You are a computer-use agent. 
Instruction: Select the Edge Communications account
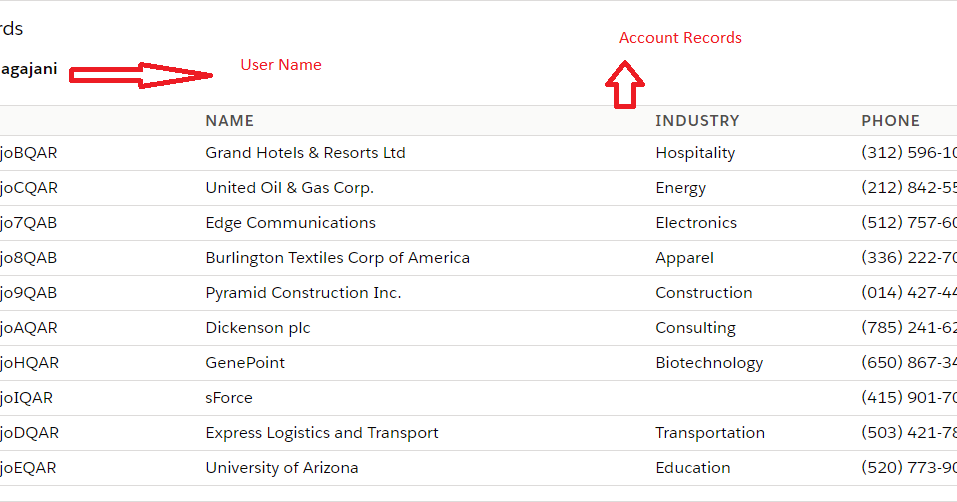pos(290,223)
